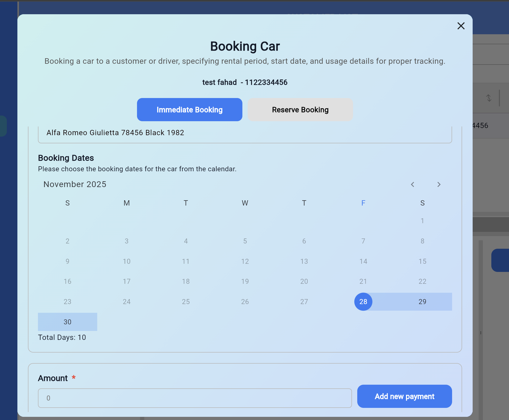The width and height of the screenshot is (509, 420).
Task: Go to next calendar month
Action: click(x=439, y=184)
